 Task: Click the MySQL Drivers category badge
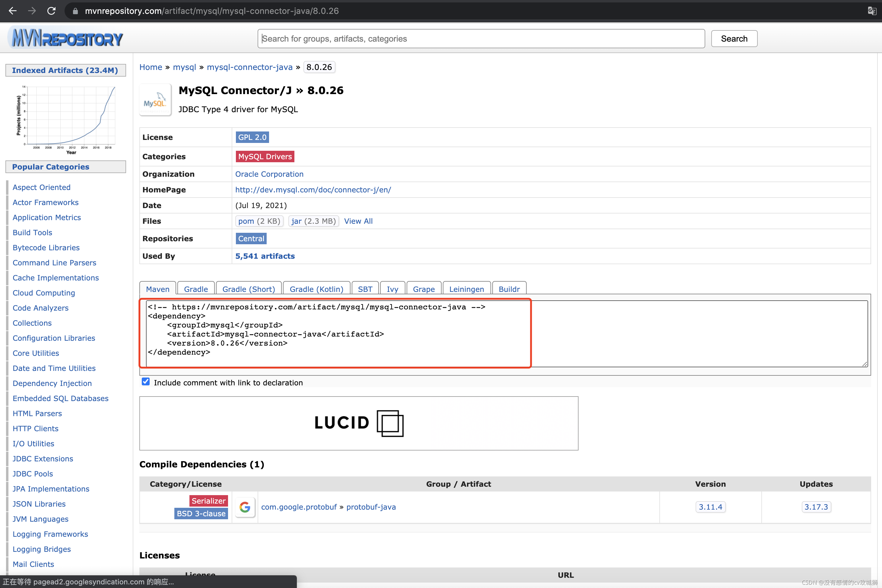265,156
